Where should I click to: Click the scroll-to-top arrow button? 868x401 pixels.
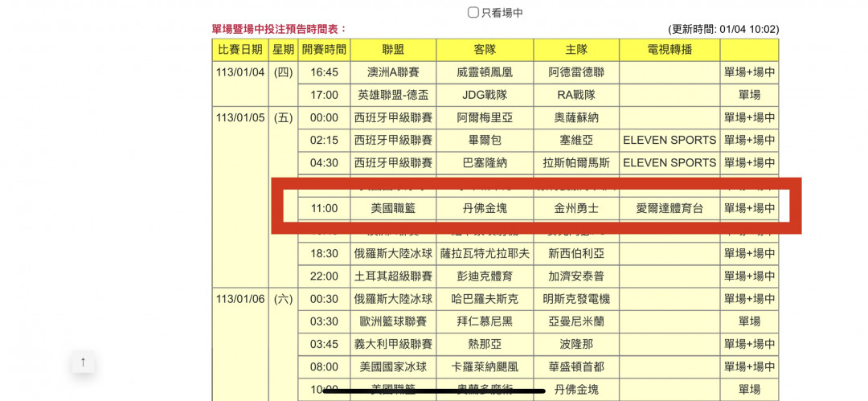pos(83,362)
